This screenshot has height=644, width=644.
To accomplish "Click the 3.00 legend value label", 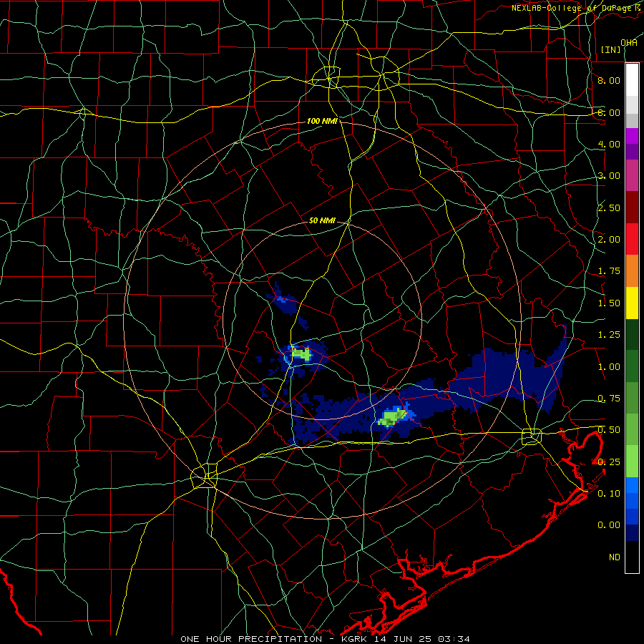I will pyautogui.click(x=609, y=176).
